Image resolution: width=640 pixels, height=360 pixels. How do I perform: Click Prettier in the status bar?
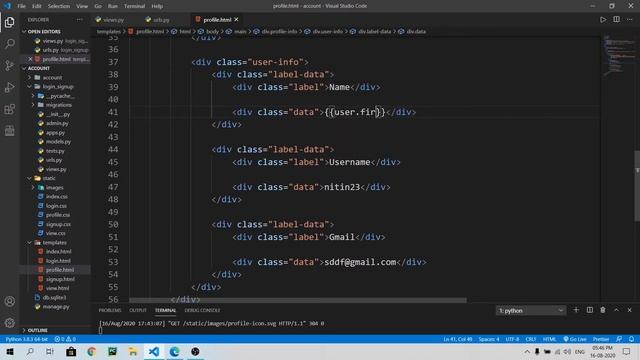pos(601,339)
